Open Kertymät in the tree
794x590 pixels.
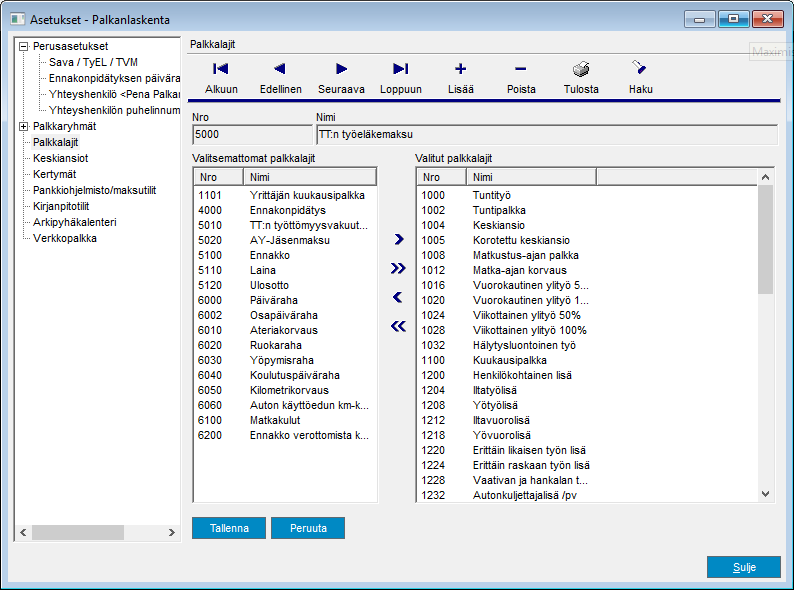pyautogui.click(x=55, y=174)
